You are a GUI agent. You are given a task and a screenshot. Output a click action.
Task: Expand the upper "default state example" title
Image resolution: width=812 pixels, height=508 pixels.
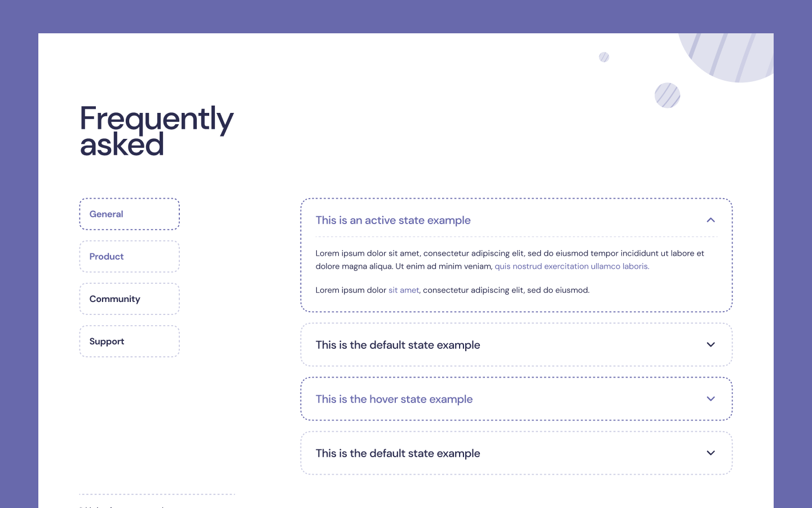pyautogui.click(x=398, y=345)
